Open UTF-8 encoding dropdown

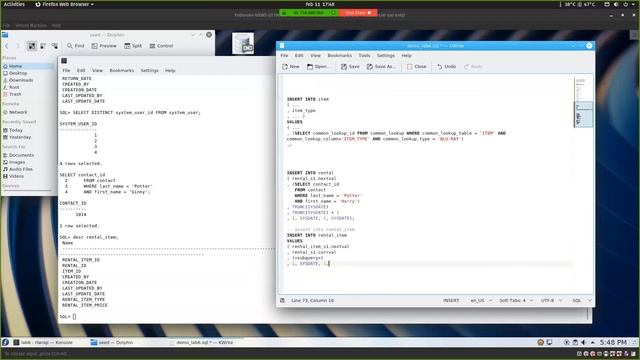[x=551, y=300]
